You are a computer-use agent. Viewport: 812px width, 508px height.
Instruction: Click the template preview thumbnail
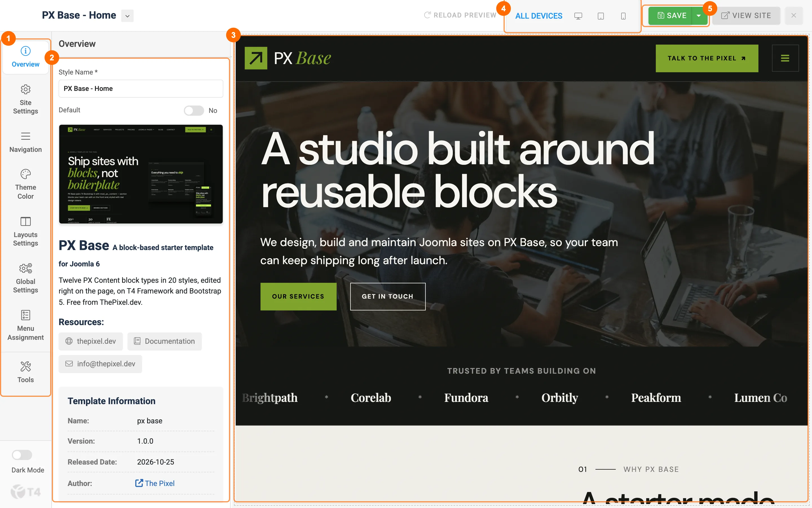point(141,174)
